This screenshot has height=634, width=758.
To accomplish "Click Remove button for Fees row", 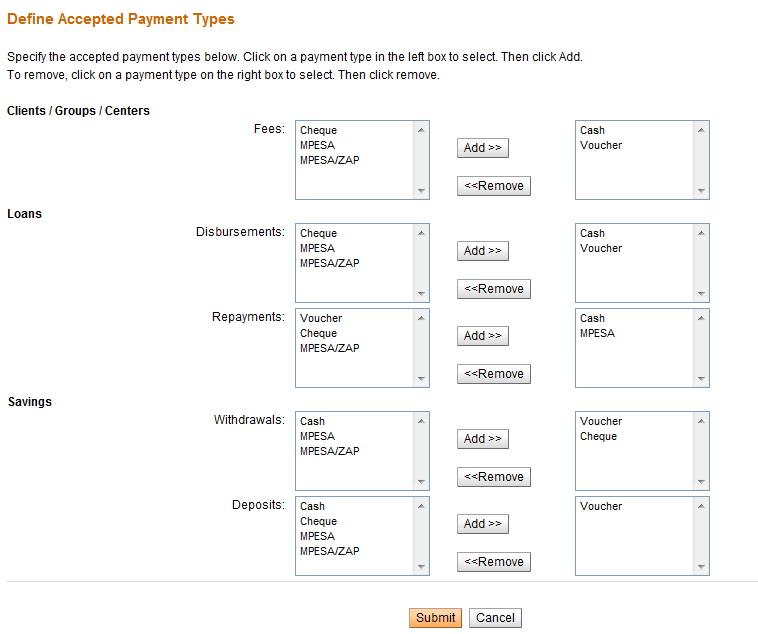I will (493, 186).
